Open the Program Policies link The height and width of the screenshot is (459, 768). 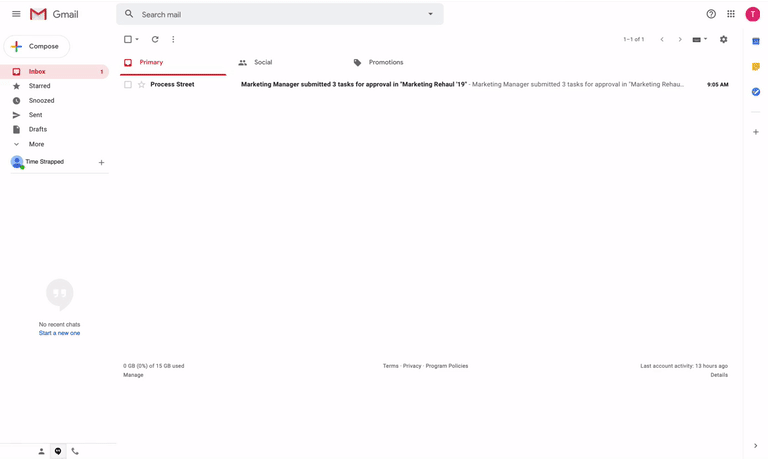click(447, 366)
